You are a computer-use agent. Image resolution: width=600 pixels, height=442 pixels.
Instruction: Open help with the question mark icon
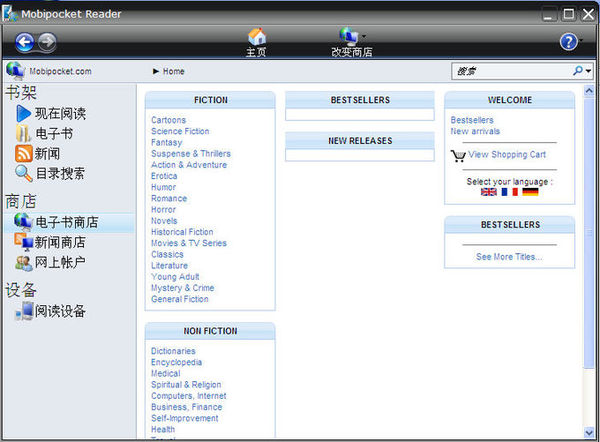(x=568, y=42)
